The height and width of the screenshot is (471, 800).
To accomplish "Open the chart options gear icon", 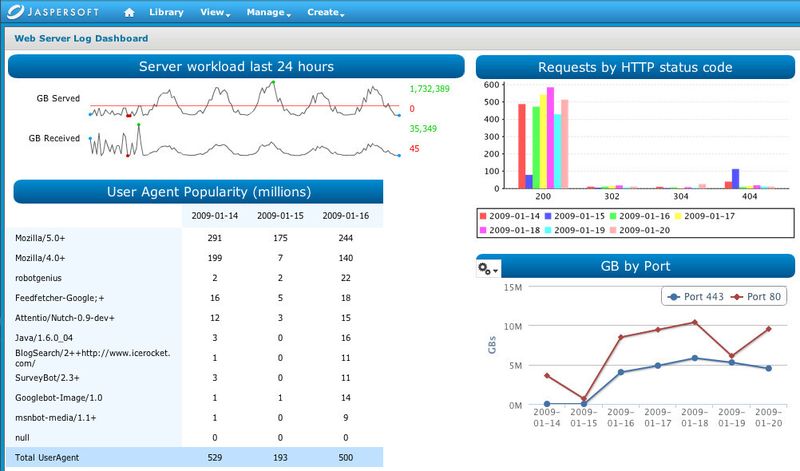I will click(x=487, y=268).
